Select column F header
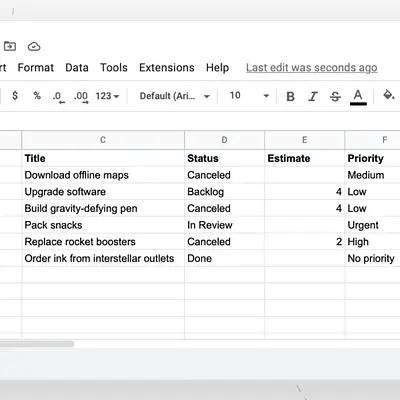The image size is (400, 400). tap(372, 140)
